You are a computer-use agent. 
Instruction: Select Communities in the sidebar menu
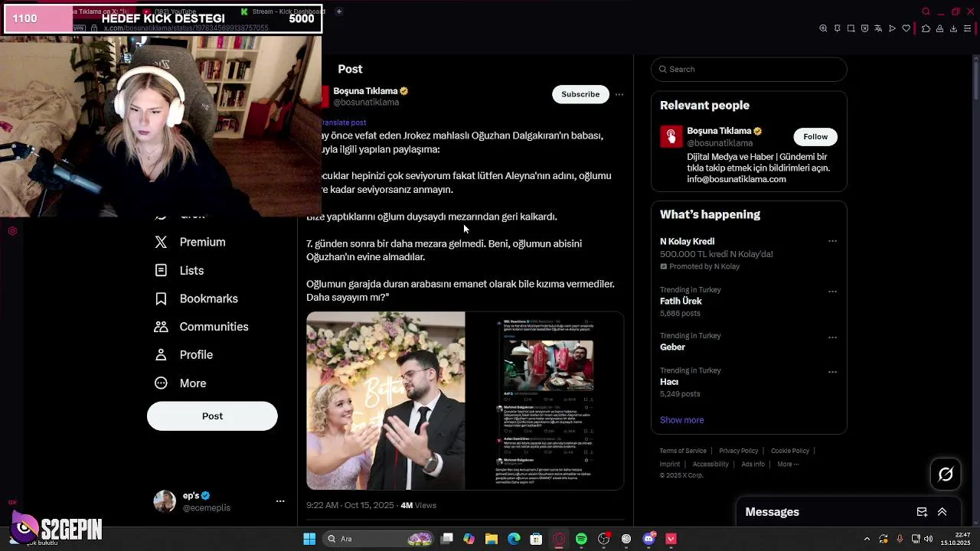214,327
